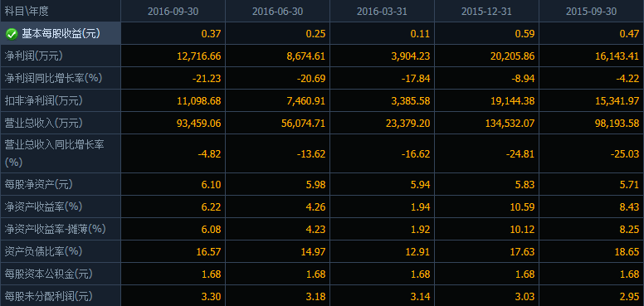Select the 2016-03-31 column header

coord(382,11)
